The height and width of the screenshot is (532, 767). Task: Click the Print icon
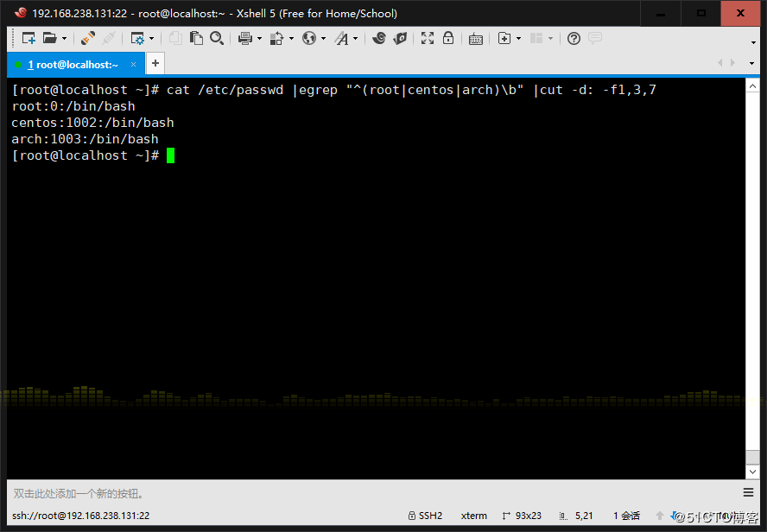coord(244,38)
